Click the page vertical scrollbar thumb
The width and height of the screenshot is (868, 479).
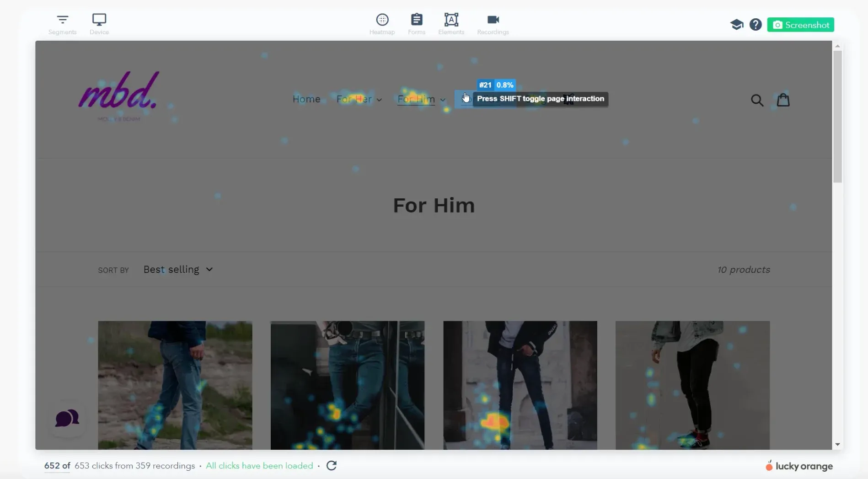point(837,117)
